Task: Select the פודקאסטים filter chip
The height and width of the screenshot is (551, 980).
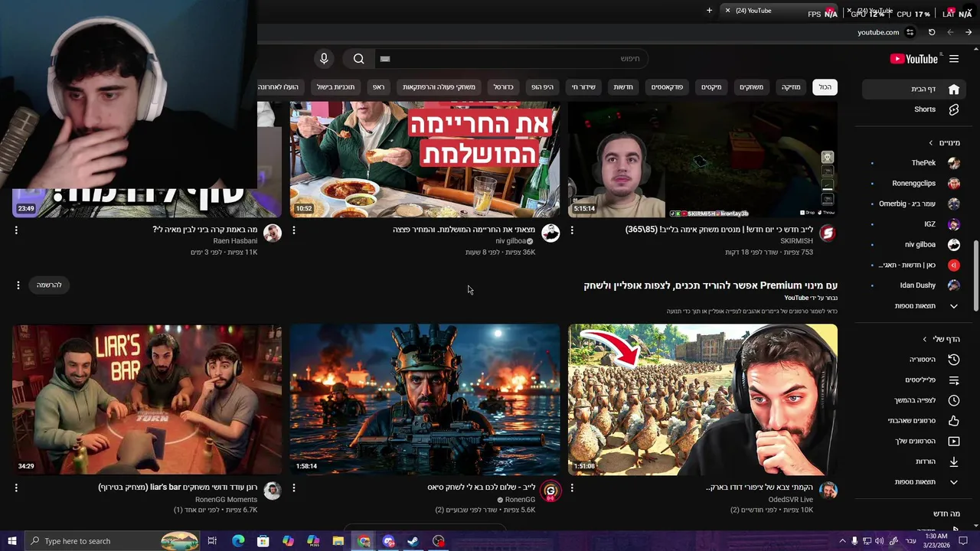Action: (x=667, y=87)
